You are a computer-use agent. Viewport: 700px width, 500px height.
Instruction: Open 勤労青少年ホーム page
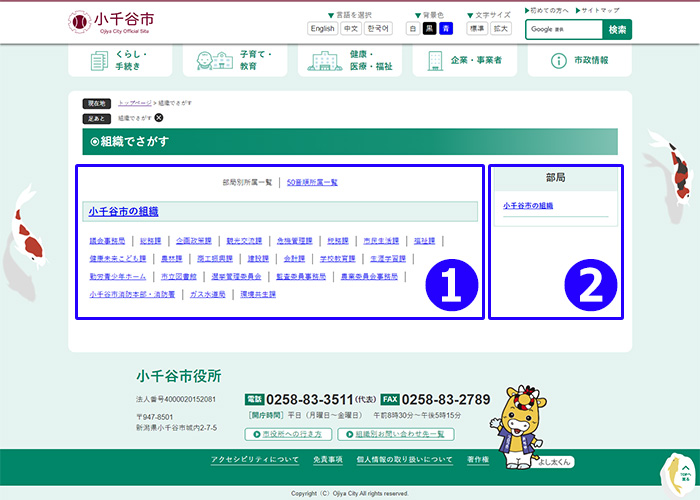click(118, 276)
